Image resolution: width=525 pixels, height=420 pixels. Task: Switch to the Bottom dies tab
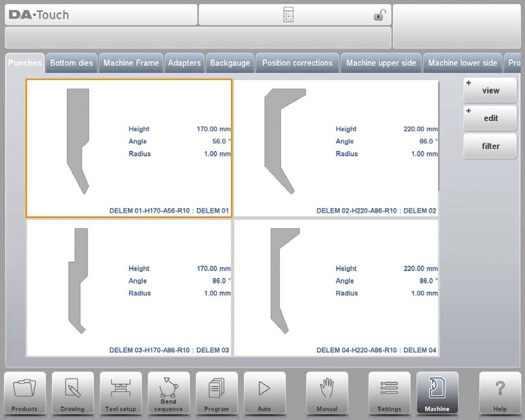tap(71, 63)
